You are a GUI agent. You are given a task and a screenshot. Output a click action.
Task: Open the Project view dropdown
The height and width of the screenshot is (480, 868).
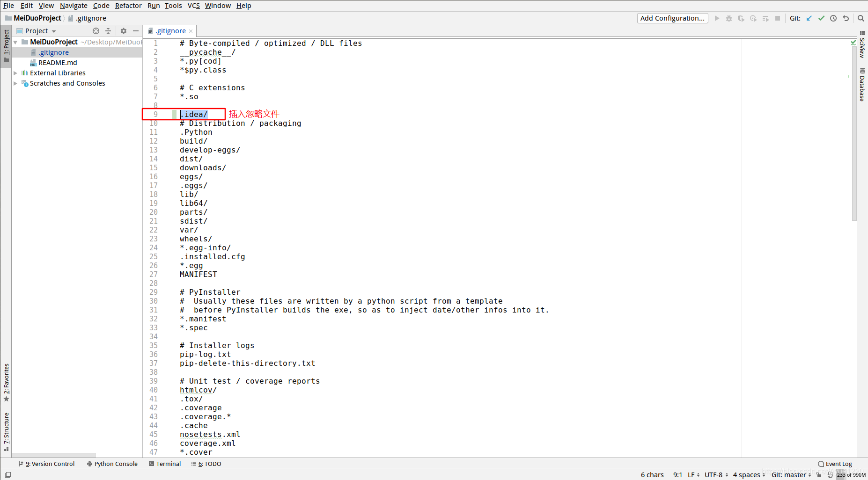click(x=37, y=31)
